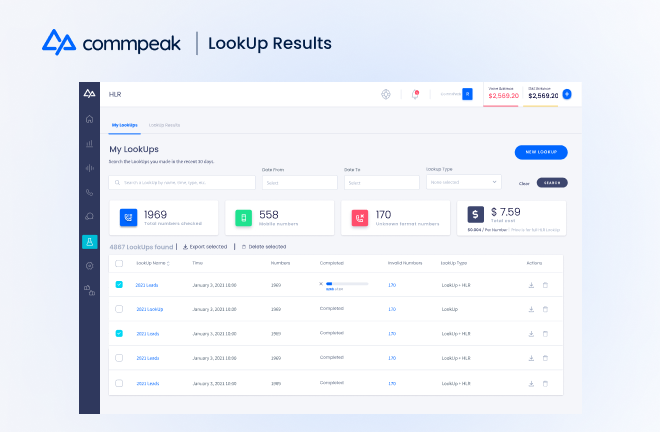Viewport: 660px width, 432px height.
Task: Tick the select-all checkbox in table header
Action: [119, 263]
